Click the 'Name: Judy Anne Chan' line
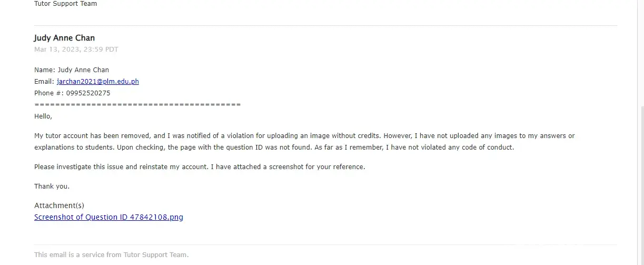644x265 pixels. pos(72,70)
